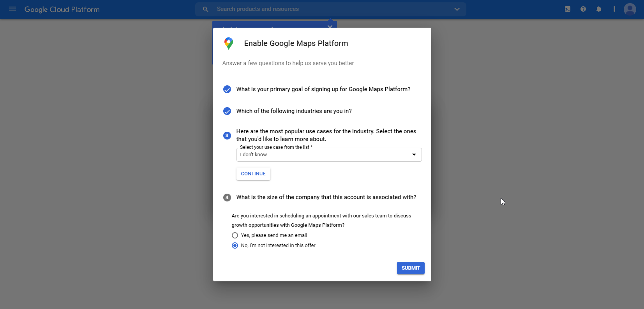Image resolution: width=644 pixels, height=309 pixels.
Task: Expand the industries question step
Action: coord(294,111)
